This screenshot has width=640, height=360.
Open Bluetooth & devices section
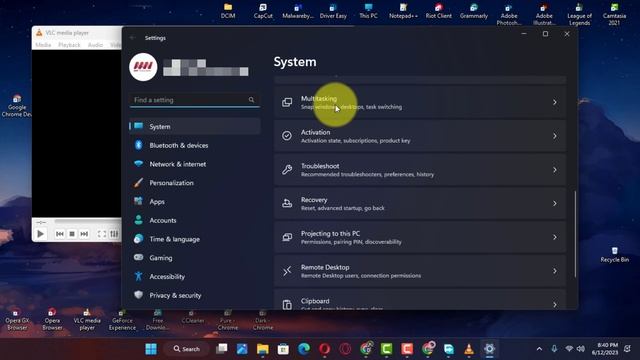pyautogui.click(x=195, y=145)
